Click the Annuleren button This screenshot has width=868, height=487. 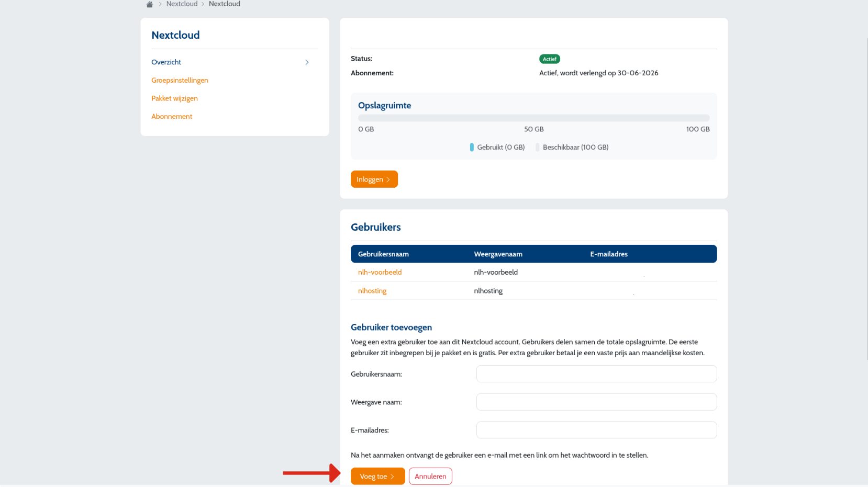click(430, 476)
